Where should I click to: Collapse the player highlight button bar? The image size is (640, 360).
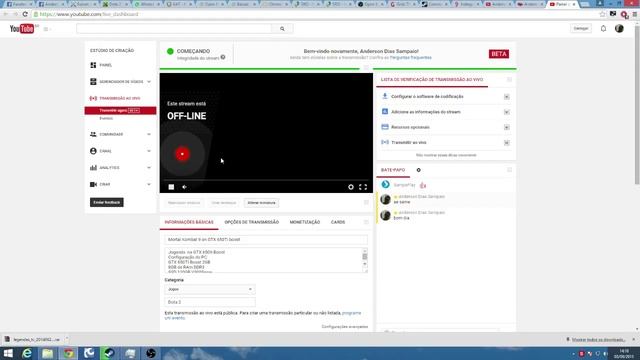(366, 202)
